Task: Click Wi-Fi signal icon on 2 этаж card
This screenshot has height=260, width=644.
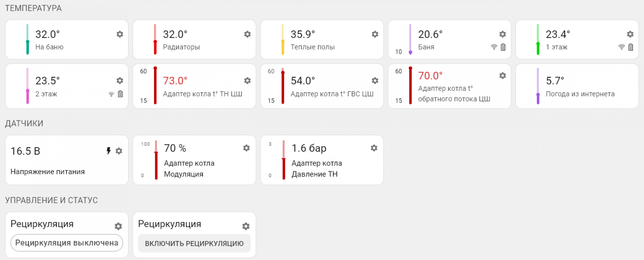Action: coord(111,94)
